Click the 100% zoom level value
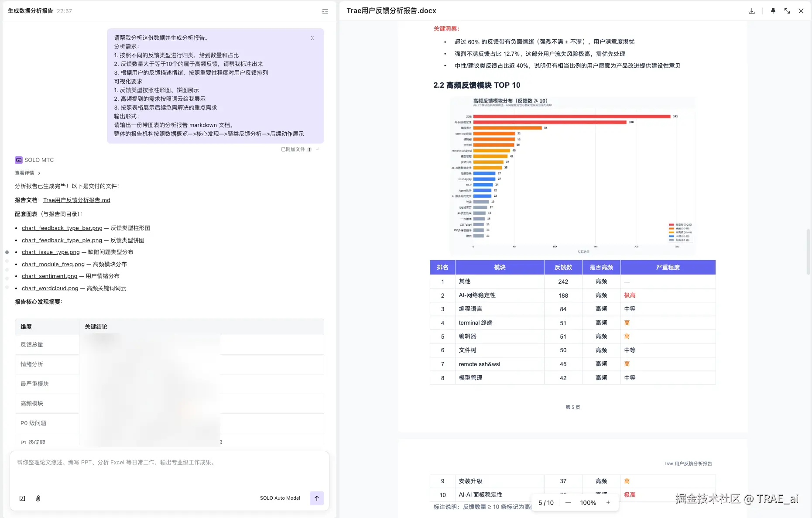This screenshot has height=518, width=812. (588, 503)
